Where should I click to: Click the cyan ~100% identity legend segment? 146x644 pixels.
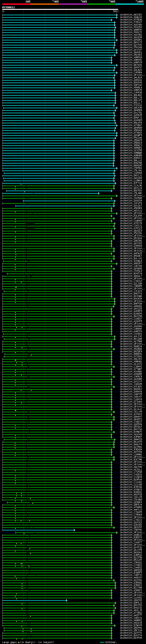click(130, 4)
